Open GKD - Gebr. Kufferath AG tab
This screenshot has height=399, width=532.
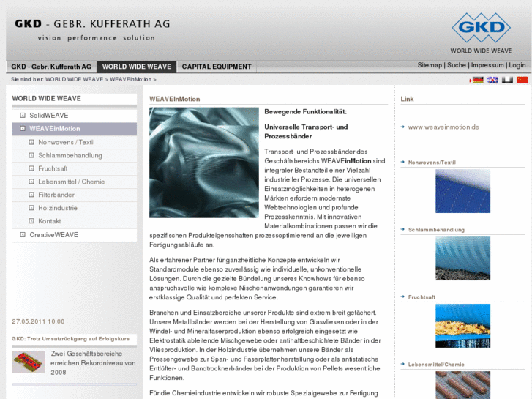(x=51, y=67)
